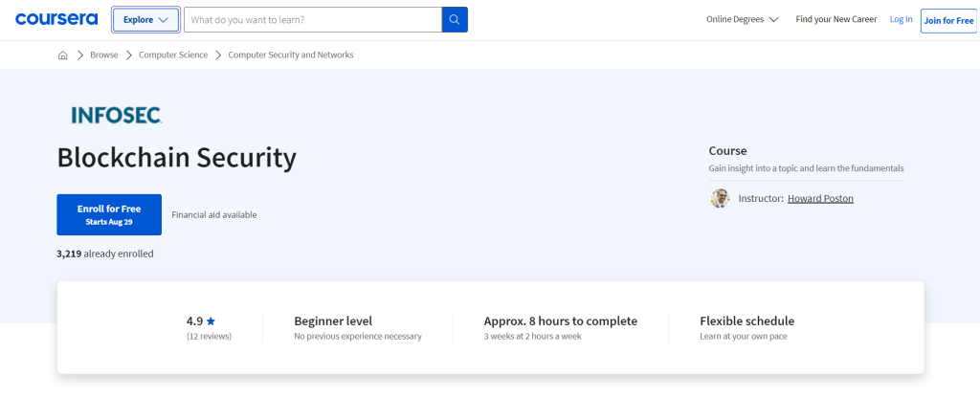Image resolution: width=980 pixels, height=398 pixels.
Task: Expand the Online Degrees menu
Action: tap(742, 19)
